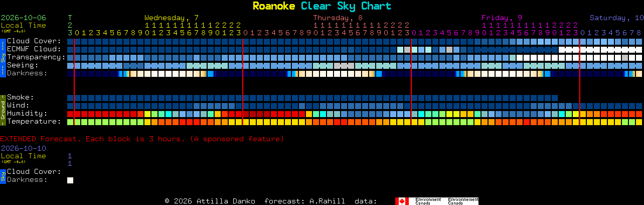This screenshot has width=644, height=205.
Task: Click the red midnight line starting Friday
Action: coord(411,81)
